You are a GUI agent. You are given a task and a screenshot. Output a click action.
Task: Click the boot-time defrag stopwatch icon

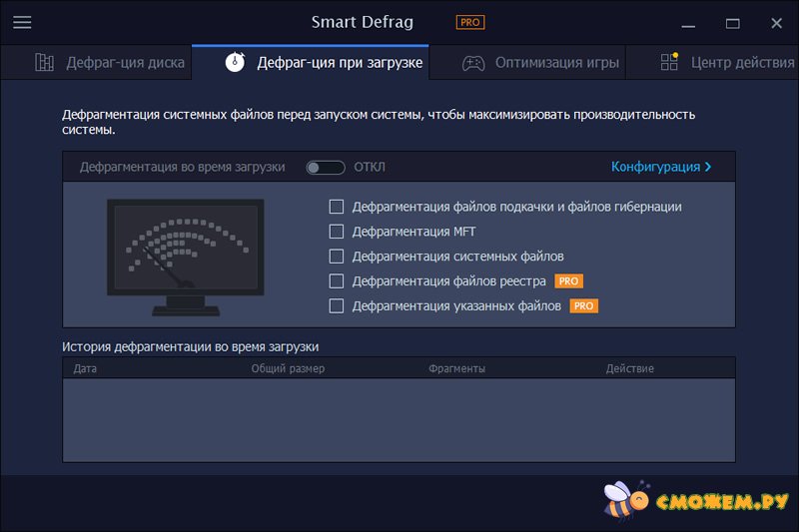[x=234, y=63]
